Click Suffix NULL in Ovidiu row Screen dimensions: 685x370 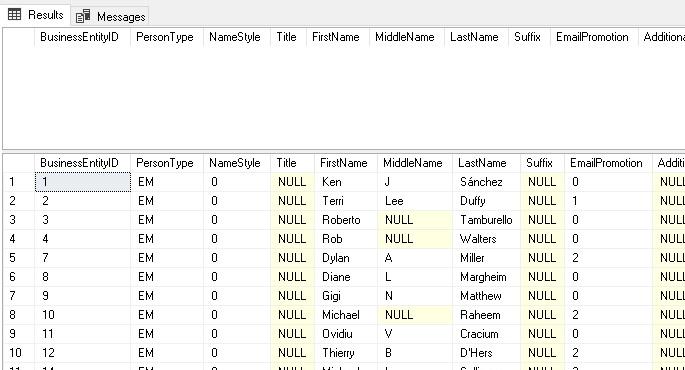point(542,334)
